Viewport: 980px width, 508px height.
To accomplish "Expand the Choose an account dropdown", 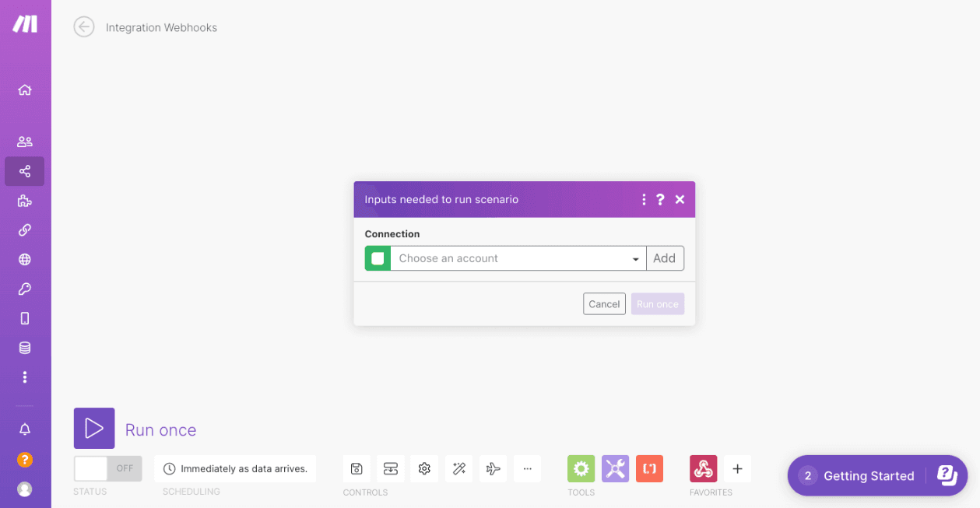I will point(518,258).
